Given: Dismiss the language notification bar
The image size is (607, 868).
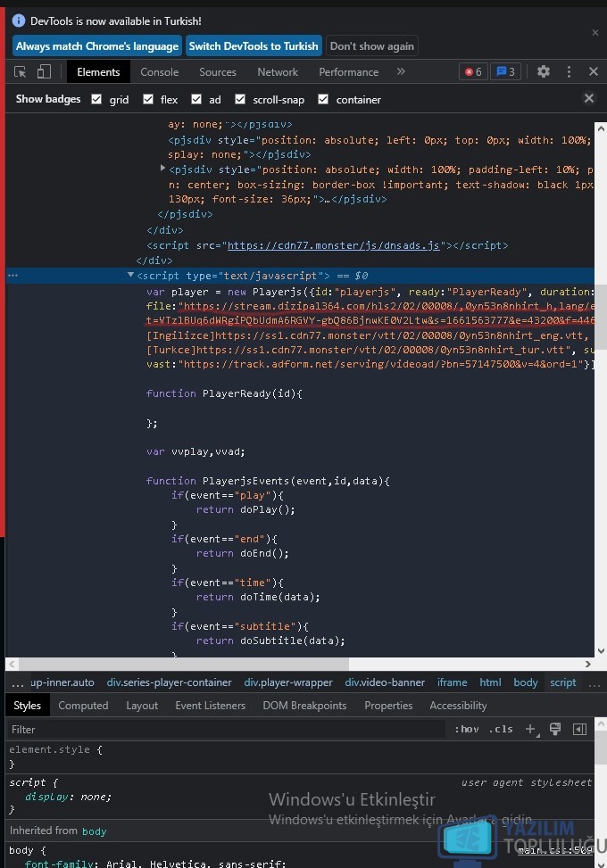Looking at the screenshot, I should [x=595, y=33].
